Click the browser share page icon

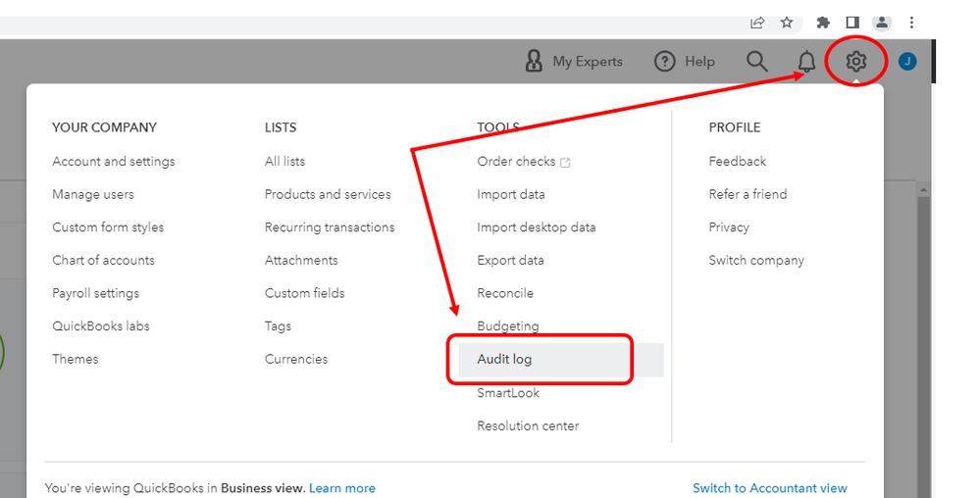pyautogui.click(x=757, y=23)
